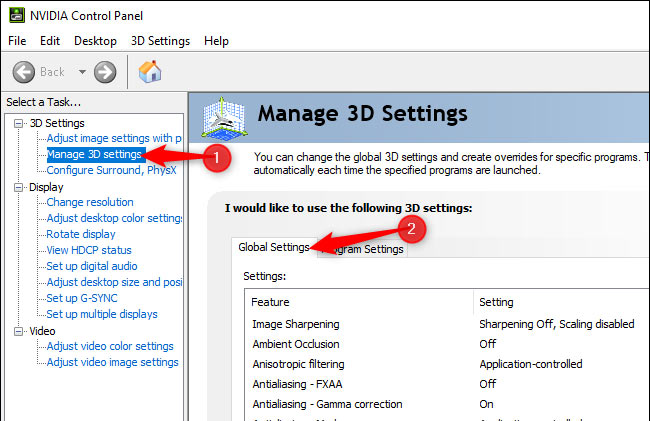
Task: Click the Display tree label
Action: pos(46,187)
